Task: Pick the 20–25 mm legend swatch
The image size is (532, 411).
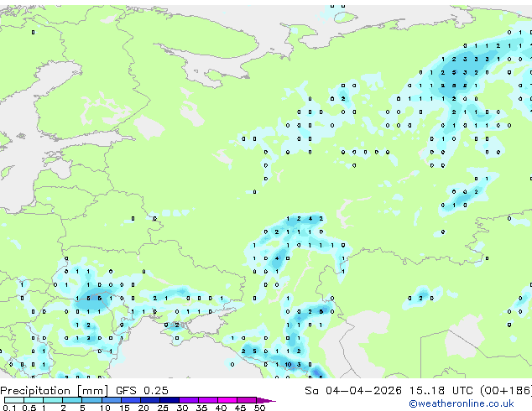Action: click(x=149, y=400)
